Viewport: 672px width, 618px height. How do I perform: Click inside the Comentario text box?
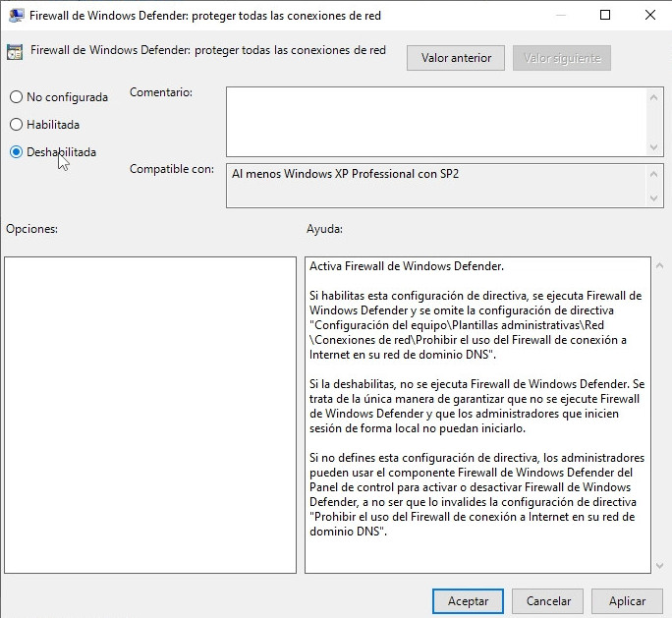tap(436, 121)
